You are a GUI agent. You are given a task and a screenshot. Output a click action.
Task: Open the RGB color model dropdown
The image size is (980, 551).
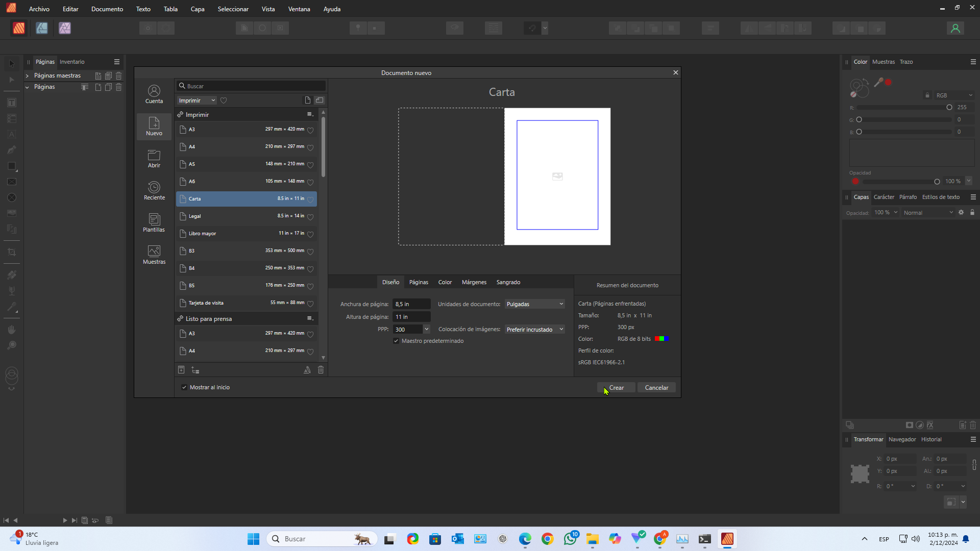tap(954, 95)
